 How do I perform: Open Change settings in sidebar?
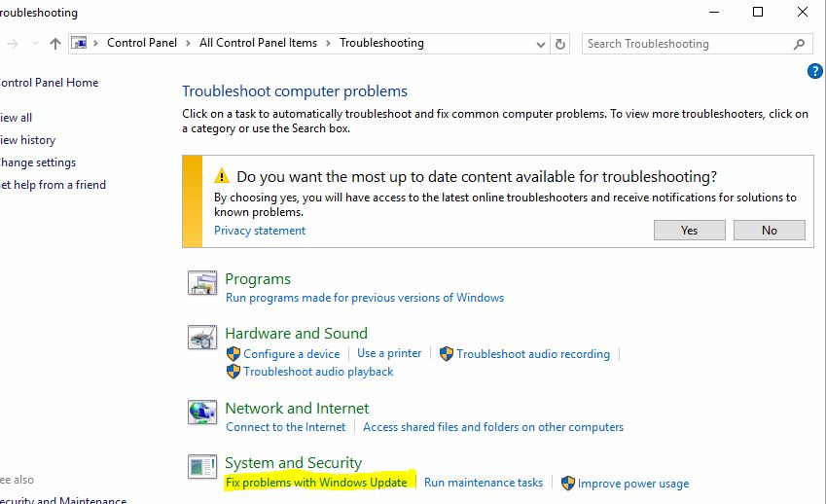38,162
